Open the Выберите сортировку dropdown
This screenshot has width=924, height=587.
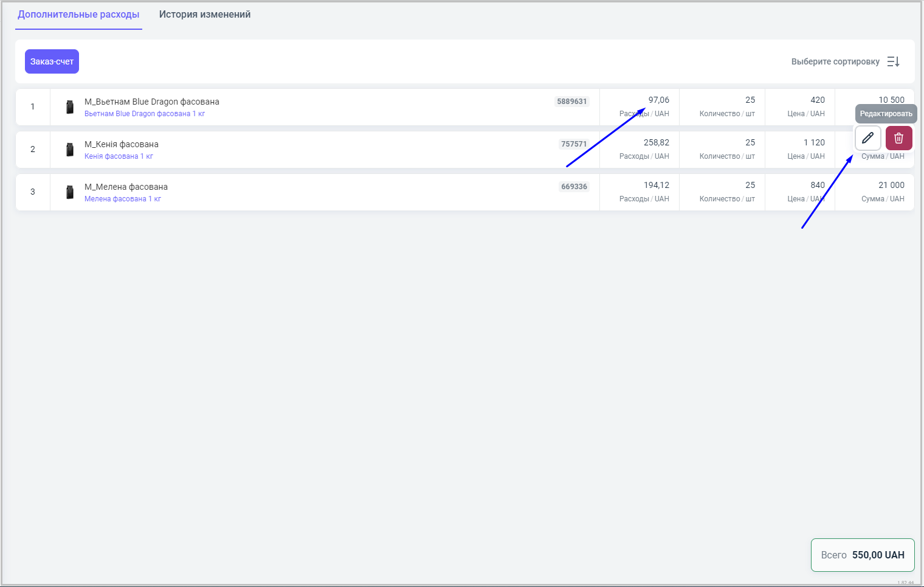pyautogui.click(x=835, y=61)
